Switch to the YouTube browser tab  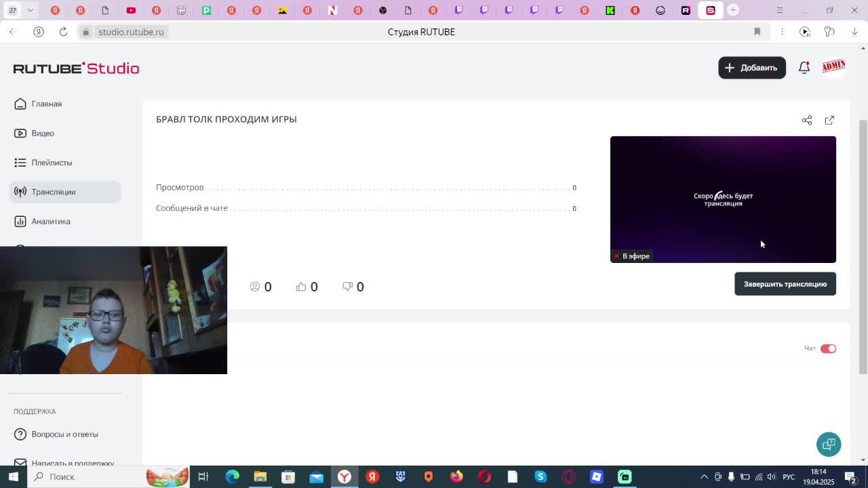tap(131, 10)
